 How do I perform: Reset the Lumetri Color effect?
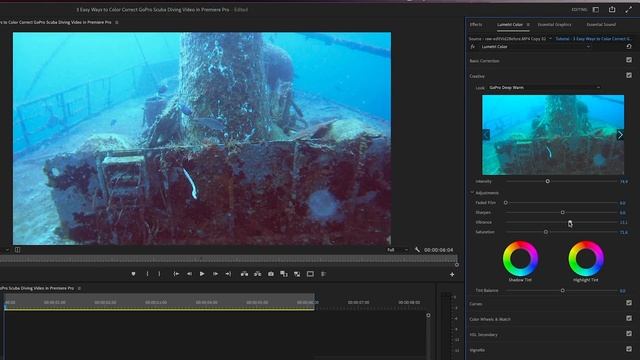click(x=629, y=47)
